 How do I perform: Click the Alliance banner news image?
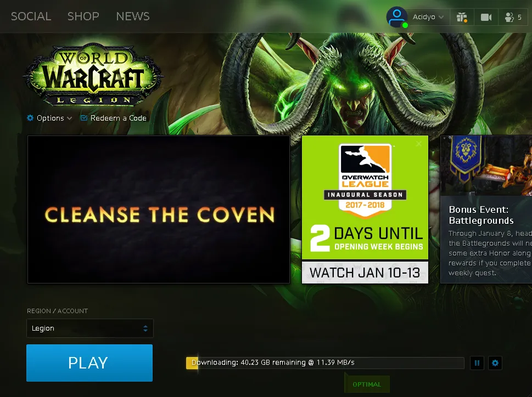tap(486, 166)
